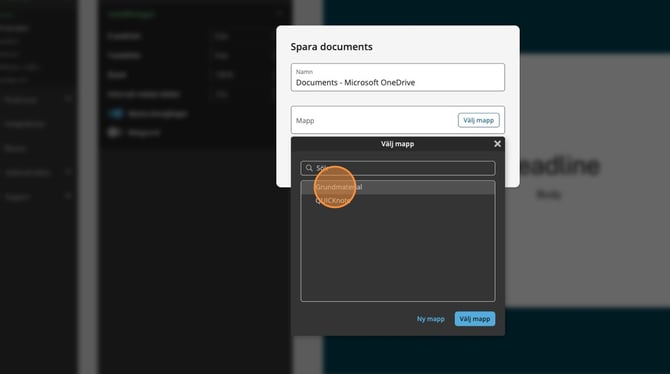Screen dimensions: 670x374
Task: Click the Namn field containing Documents - Microsoft OneDrive
Action: (x=397, y=77)
